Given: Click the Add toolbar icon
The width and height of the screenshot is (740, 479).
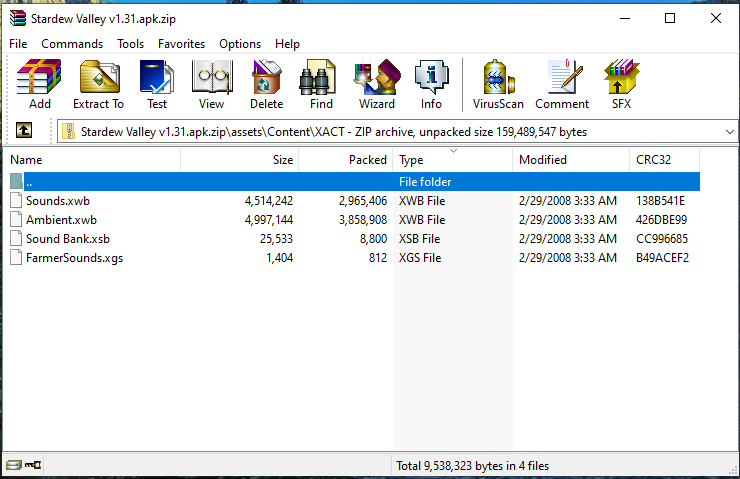Looking at the screenshot, I should coord(40,84).
